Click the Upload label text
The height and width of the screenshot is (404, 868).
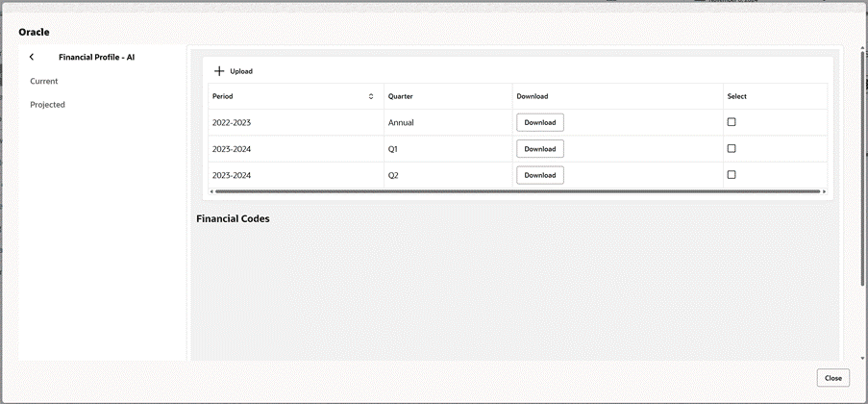[x=241, y=71]
